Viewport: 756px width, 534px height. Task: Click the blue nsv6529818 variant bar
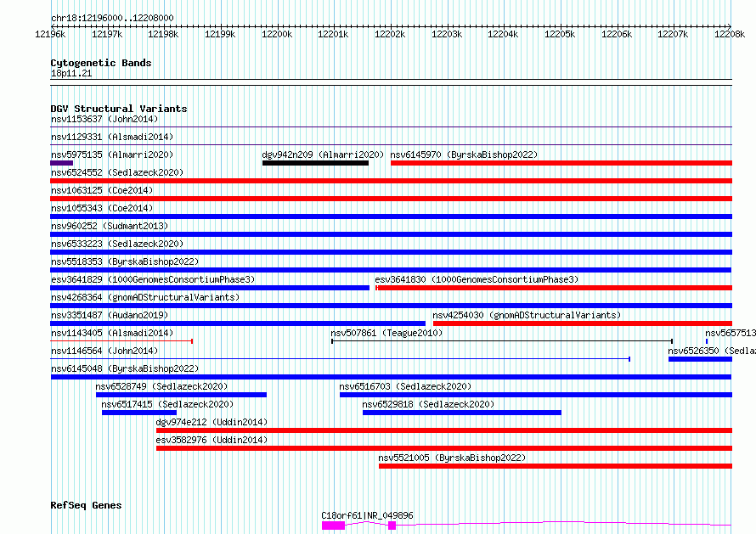point(462,413)
